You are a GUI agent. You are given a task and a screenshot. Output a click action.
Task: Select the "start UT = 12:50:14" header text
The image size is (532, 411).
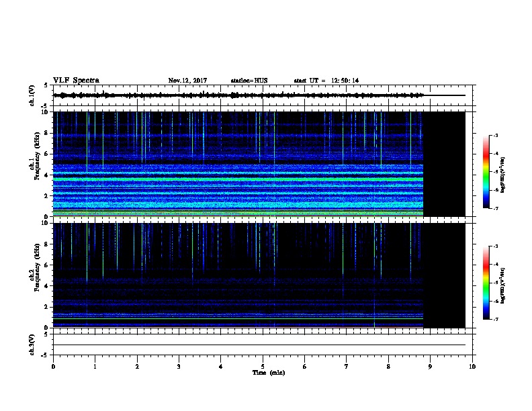coord(326,81)
